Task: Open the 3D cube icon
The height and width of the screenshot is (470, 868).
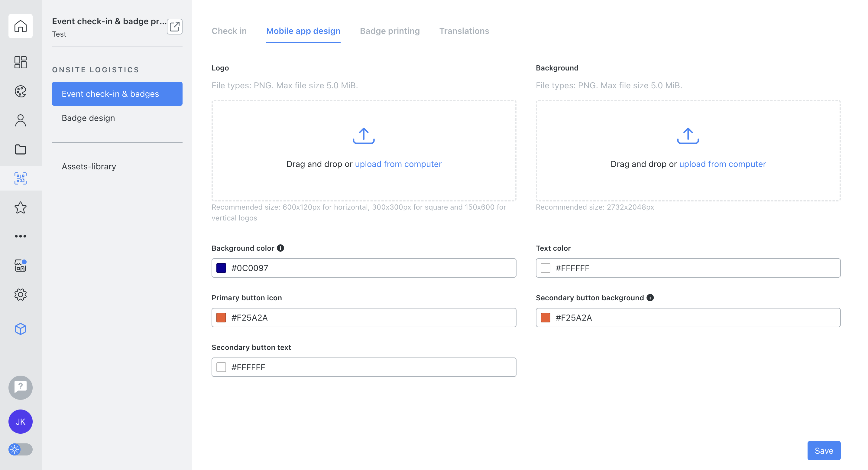Action: point(21,329)
